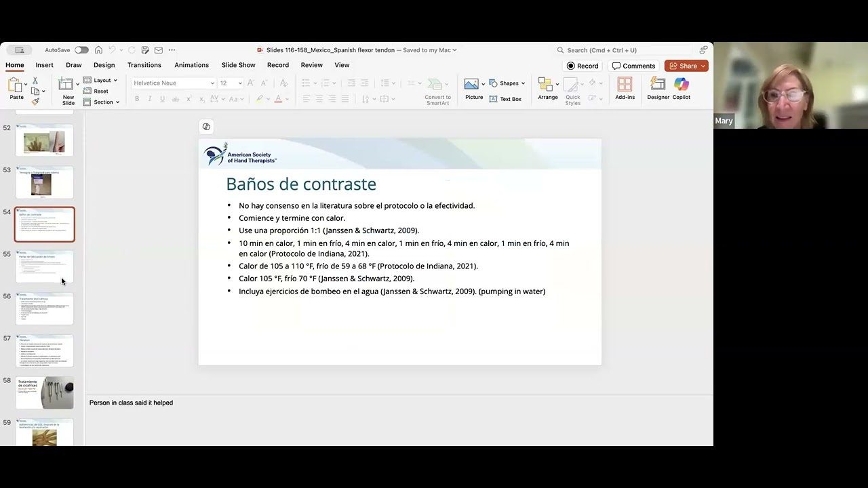Viewport: 868px width, 488px height.
Task: Click the Save icon in title bar
Action: [x=145, y=50]
